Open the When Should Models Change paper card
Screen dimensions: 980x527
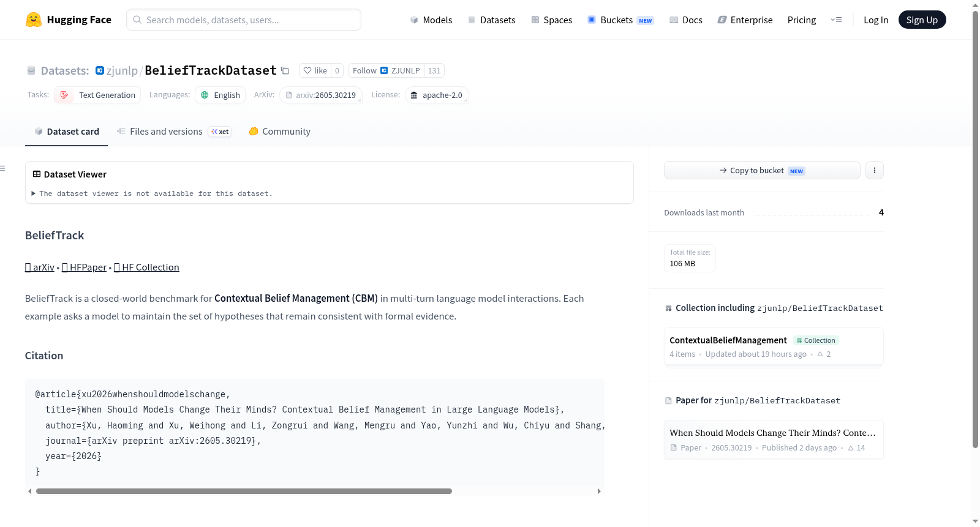click(774, 439)
